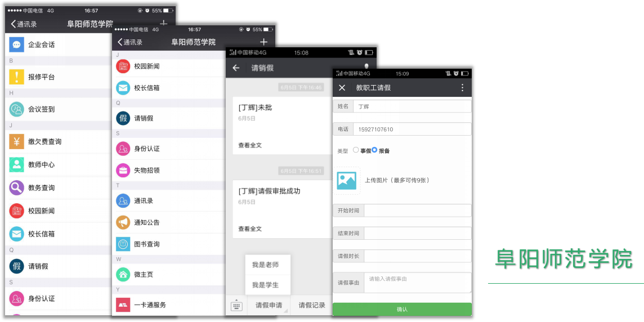Open 校园新闻 icon in first phone list
Viewport: 644px width, 322px height.
[x=16, y=211]
